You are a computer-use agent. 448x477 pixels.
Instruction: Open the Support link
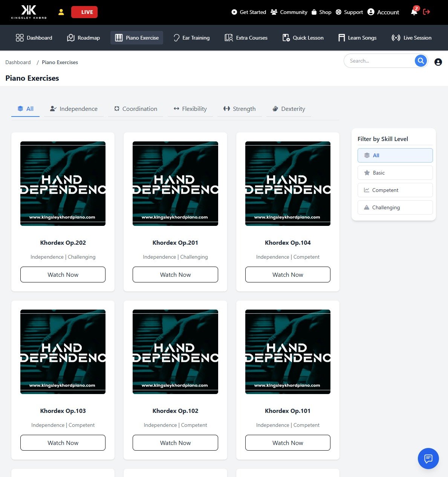[x=349, y=12]
